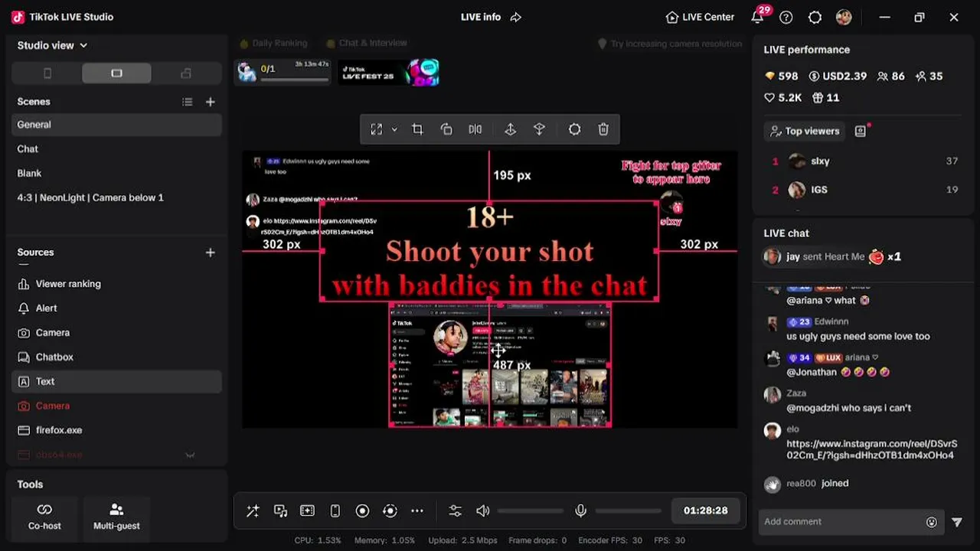Select the crop tool in source toolbar
The width and height of the screenshot is (980, 551).
417,129
